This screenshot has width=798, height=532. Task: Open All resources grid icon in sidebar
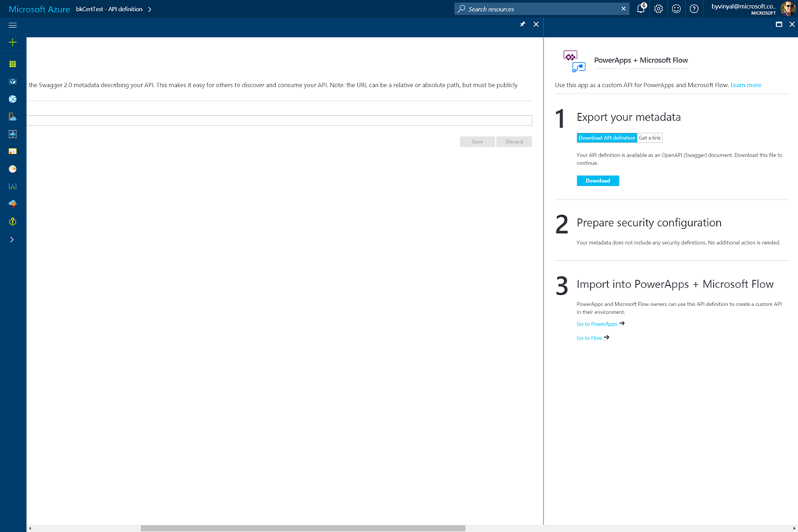click(x=12, y=64)
